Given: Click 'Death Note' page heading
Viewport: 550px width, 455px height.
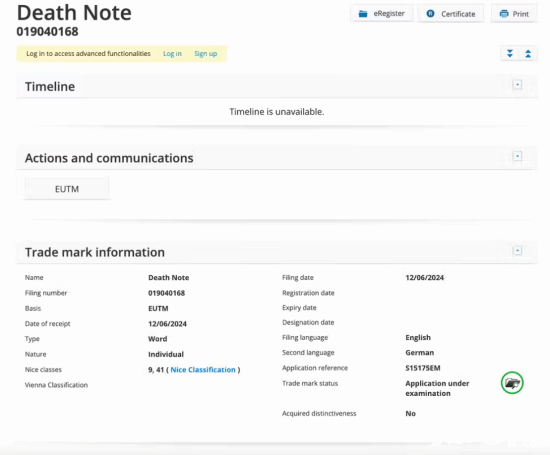Looking at the screenshot, I should 74,13.
